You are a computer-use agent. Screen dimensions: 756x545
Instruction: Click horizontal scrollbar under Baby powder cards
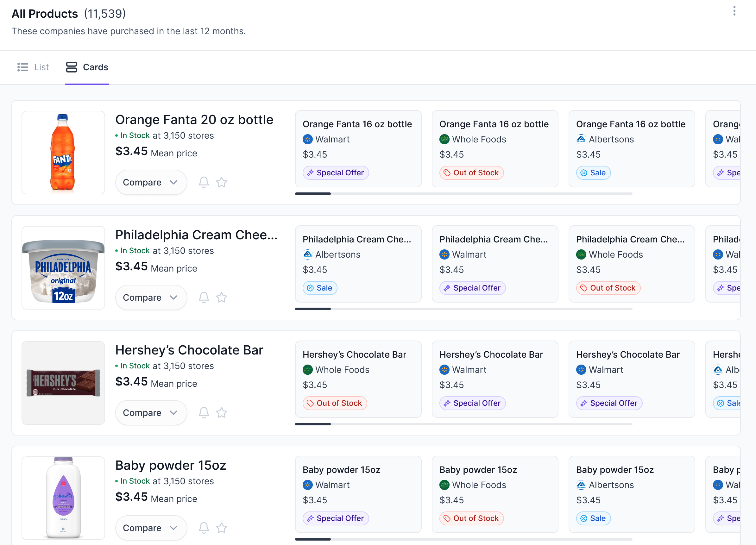coord(464,539)
